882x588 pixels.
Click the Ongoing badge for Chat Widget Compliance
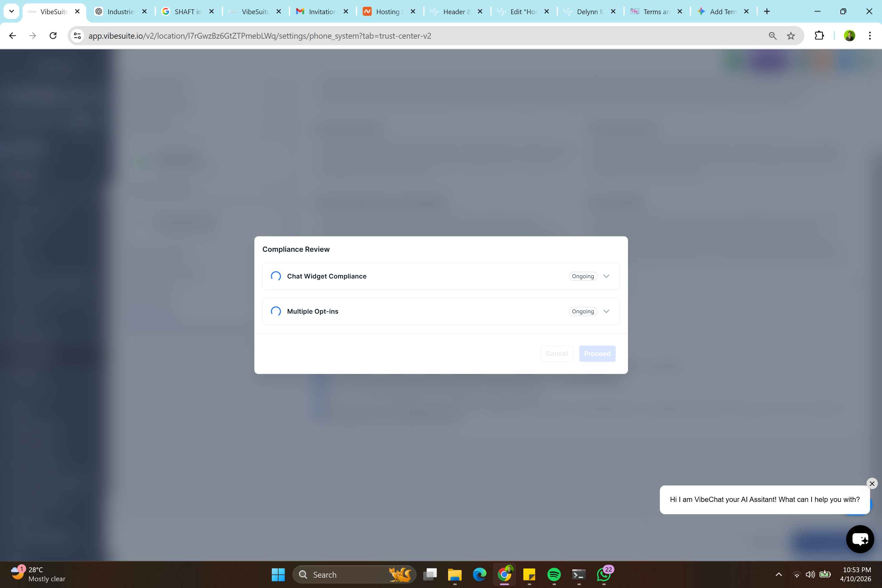tap(583, 276)
